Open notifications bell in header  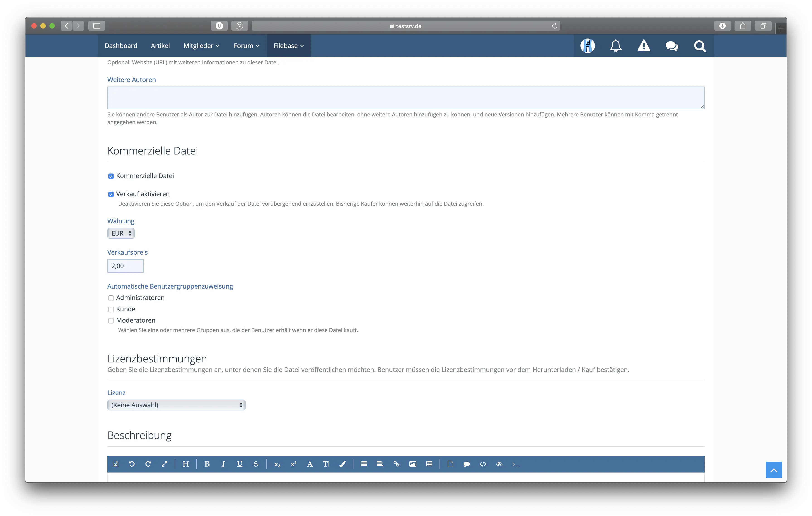tap(615, 46)
